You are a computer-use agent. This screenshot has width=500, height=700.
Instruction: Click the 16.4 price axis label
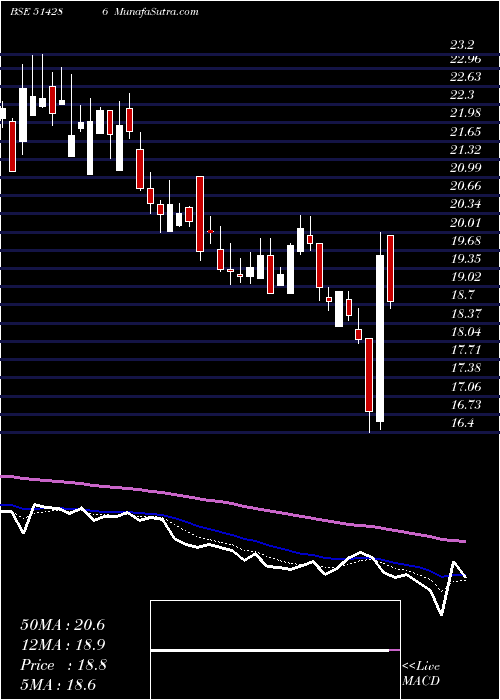462,423
